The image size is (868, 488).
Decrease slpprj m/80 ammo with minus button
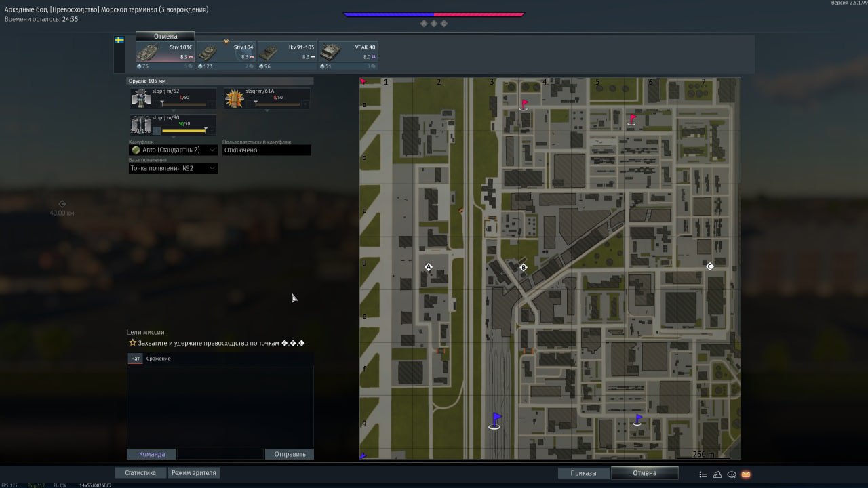(x=157, y=130)
